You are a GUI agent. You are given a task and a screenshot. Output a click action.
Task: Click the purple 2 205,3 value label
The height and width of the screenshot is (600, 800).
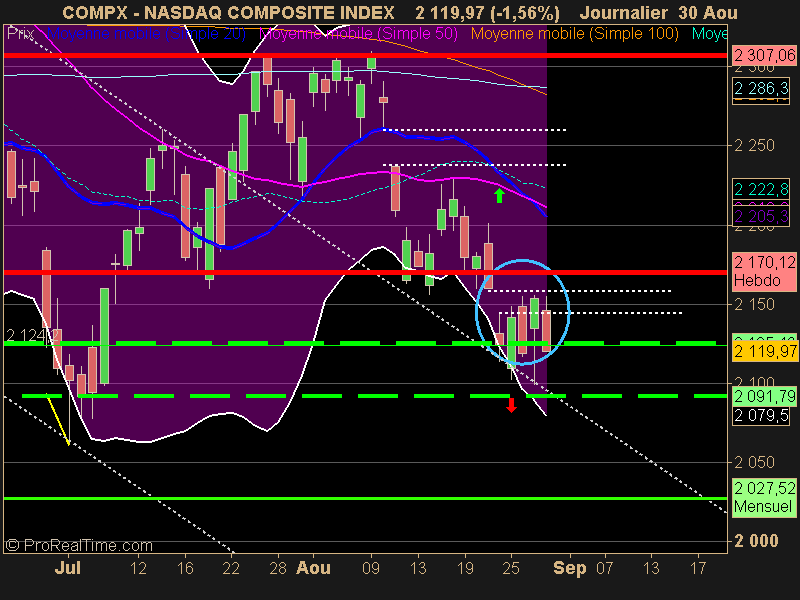tap(761, 216)
